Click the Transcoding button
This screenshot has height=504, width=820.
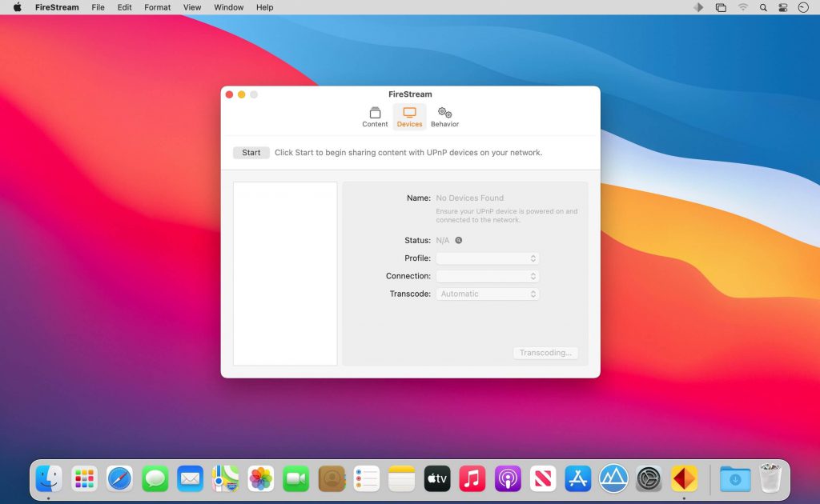click(x=545, y=352)
